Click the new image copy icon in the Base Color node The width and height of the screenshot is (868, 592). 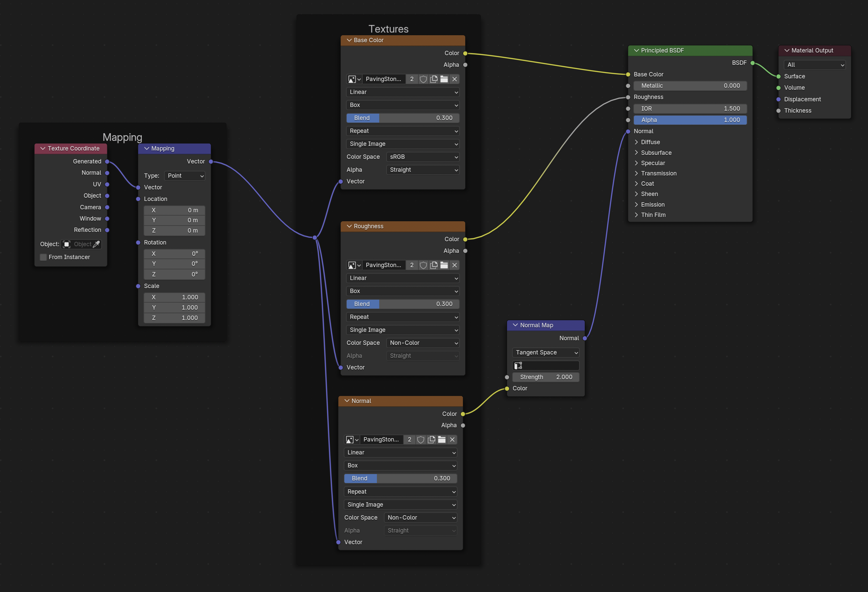tap(433, 79)
